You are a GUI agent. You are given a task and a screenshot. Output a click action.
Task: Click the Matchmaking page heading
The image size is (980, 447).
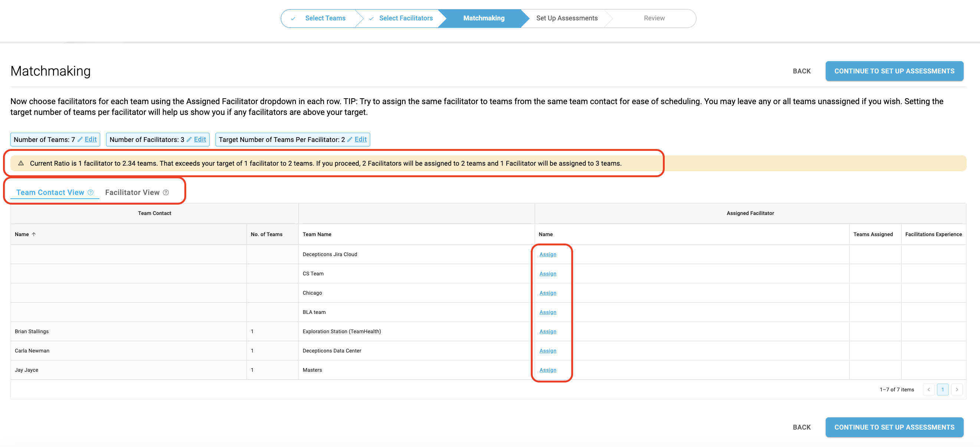(50, 71)
